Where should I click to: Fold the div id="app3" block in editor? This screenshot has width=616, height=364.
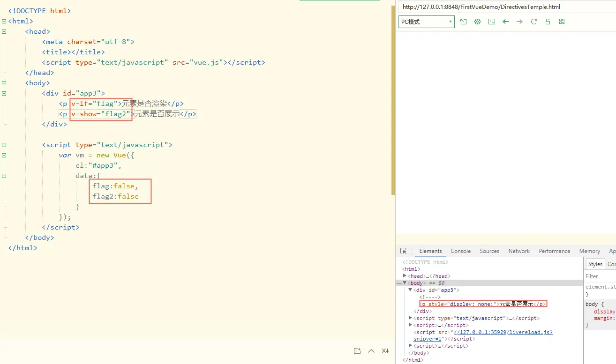pos(4,93)
